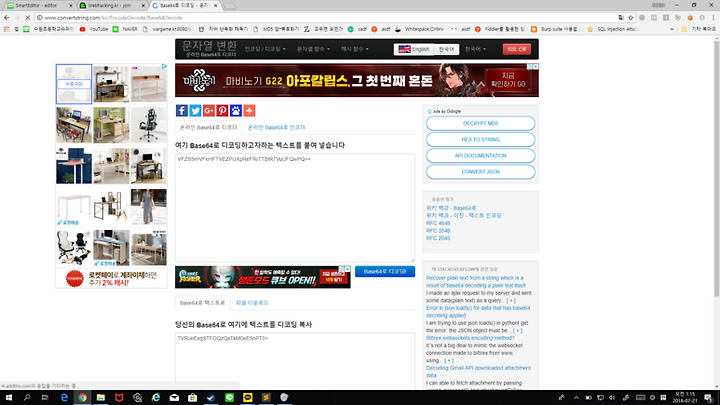
Task: Open taskbar clock and date
Action: point(685,398)
